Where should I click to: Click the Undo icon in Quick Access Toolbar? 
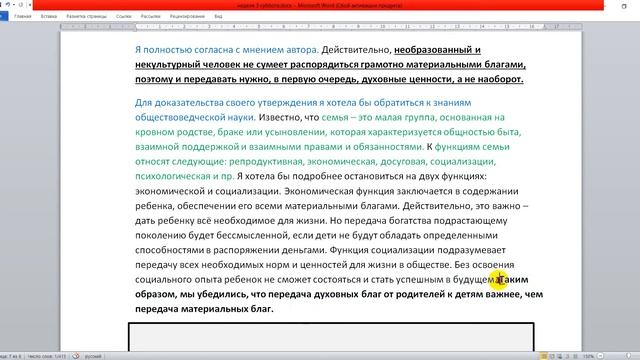(7, 5)
